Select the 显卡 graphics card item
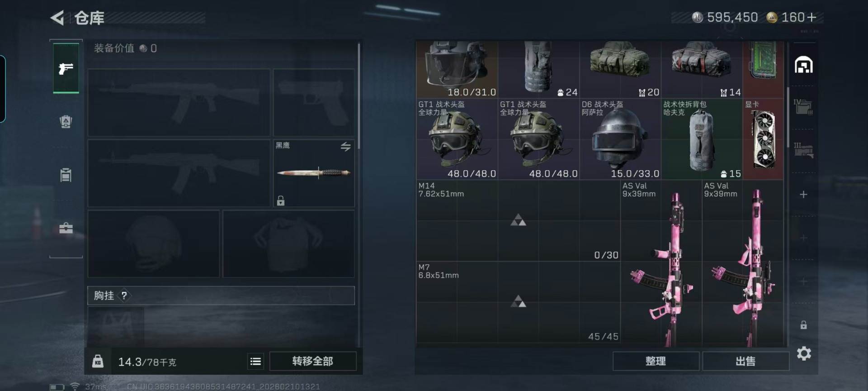Screen dimensions: 868x391 (763, 139)
